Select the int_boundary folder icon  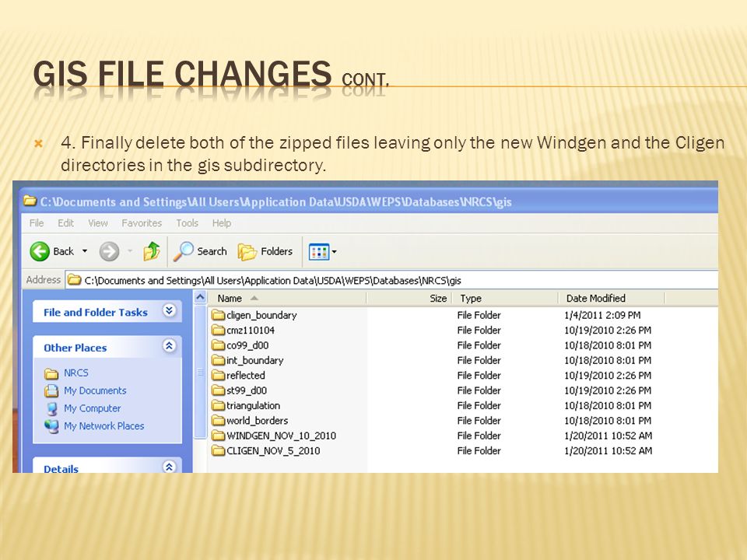[x=218, y=360]
